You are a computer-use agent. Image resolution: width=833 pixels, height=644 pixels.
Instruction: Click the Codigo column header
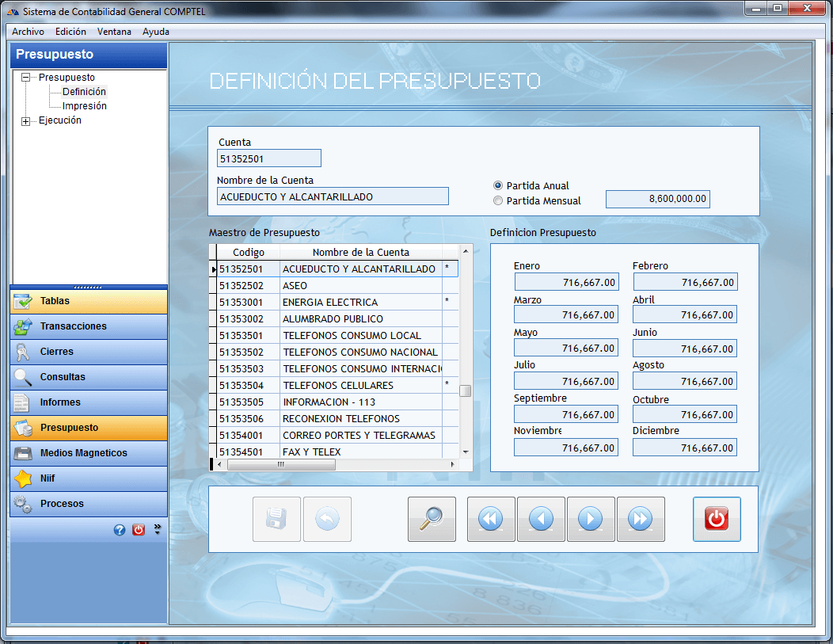click(248, 253)
